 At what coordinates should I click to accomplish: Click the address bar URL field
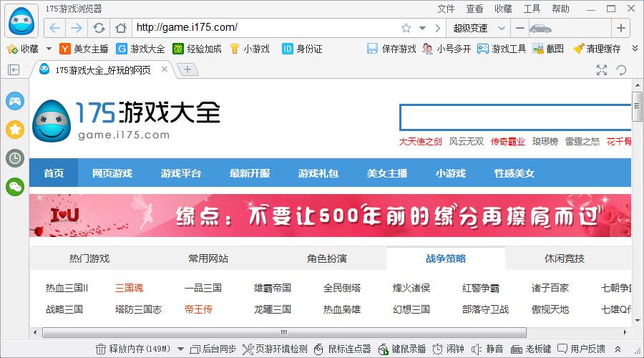265,28
